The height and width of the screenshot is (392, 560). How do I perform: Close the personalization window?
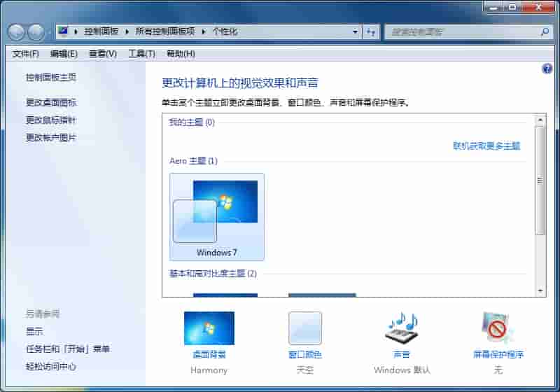[x=538, y=7]
